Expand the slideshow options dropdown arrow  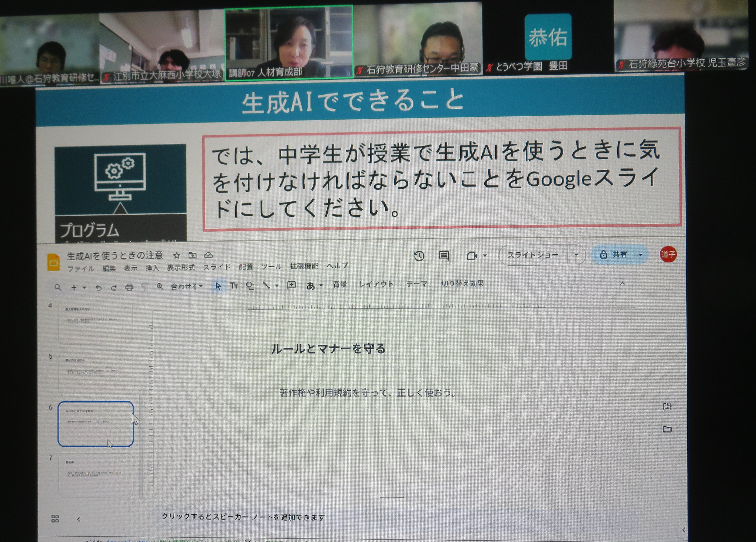click(x=576, y=255)
